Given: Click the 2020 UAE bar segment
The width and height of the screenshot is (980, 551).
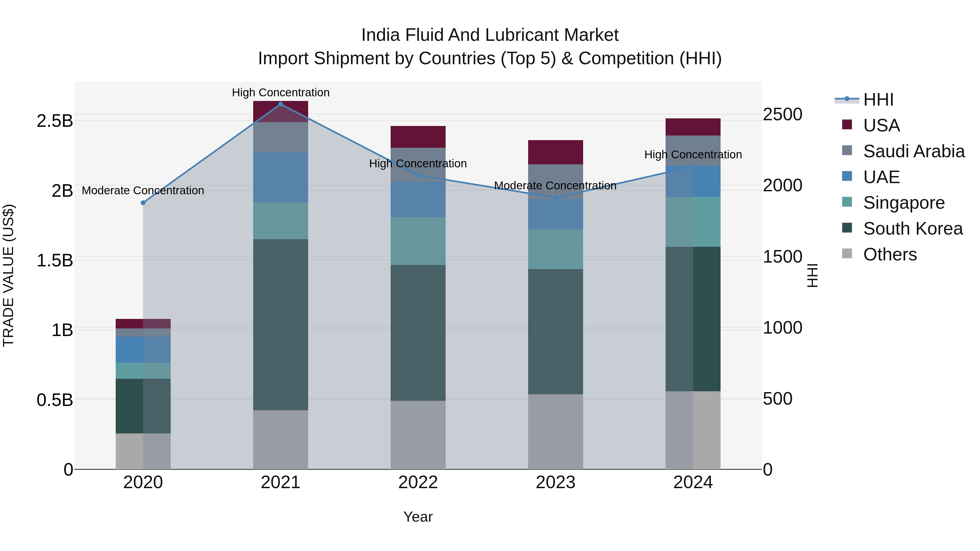Looking at the screenshot, I should tap(143, 350).
